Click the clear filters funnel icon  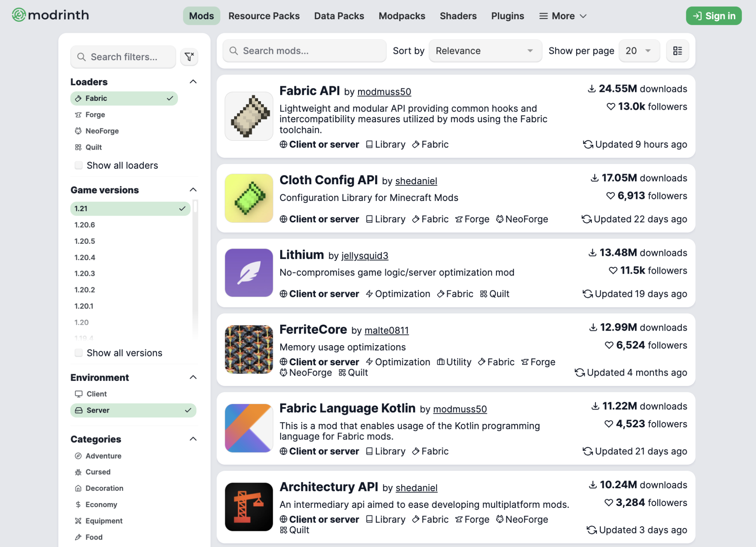click(x=189, y=57)
